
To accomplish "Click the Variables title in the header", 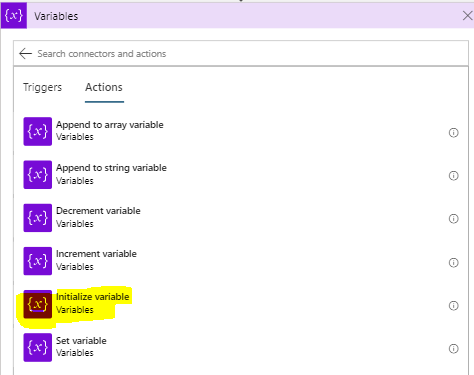I will [x=56, y=16].
